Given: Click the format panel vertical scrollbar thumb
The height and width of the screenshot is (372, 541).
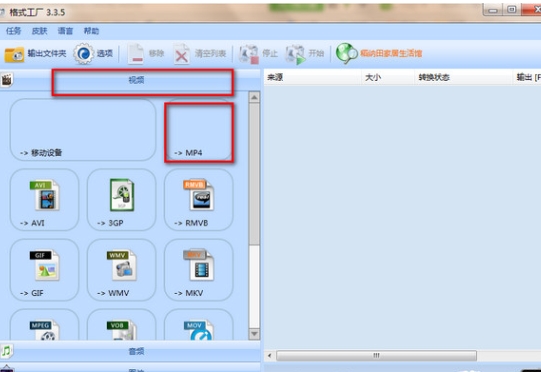Looking at the screenshot, I should [254, 174].
